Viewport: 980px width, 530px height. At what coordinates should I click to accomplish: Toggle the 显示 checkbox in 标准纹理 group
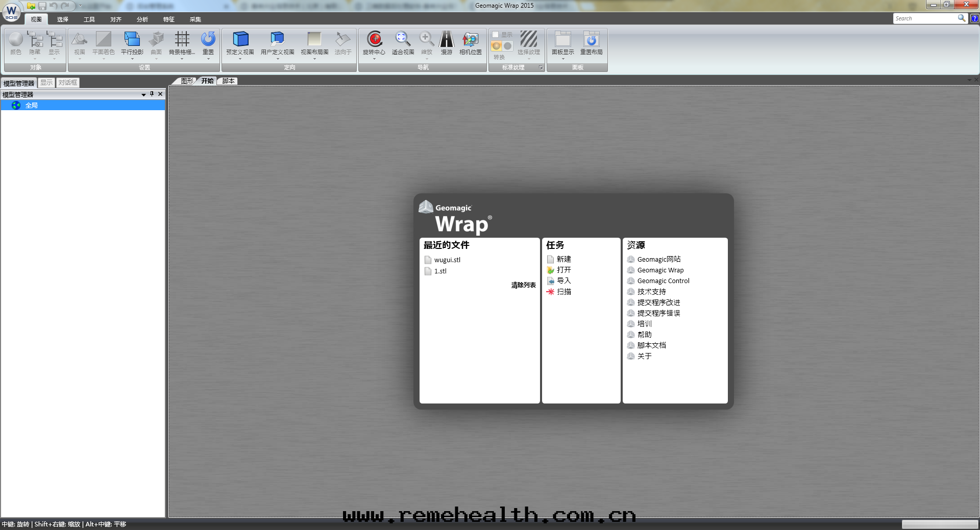[x=495, y=35]
